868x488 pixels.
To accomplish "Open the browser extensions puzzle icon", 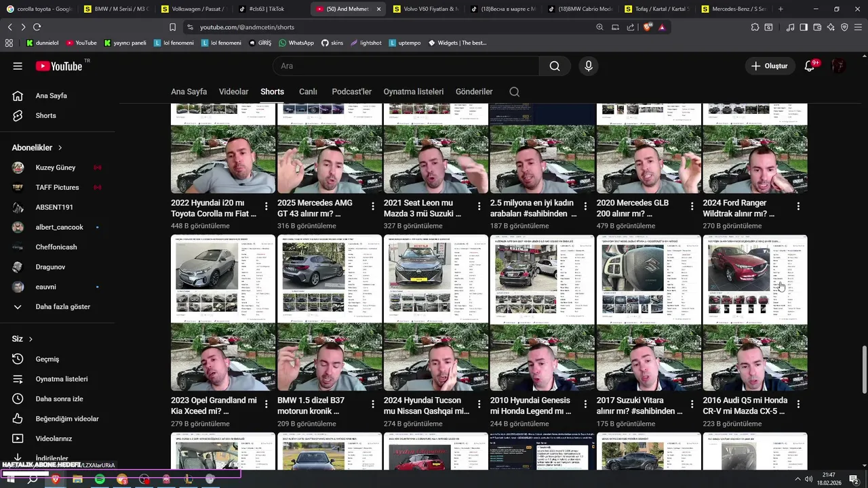I will coord(755,27).
